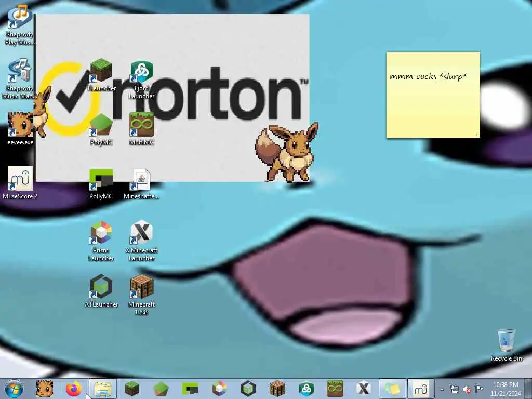
Task: Open PollyMC desktop icon
Action: pyautogui.click(x=101, y=183)
